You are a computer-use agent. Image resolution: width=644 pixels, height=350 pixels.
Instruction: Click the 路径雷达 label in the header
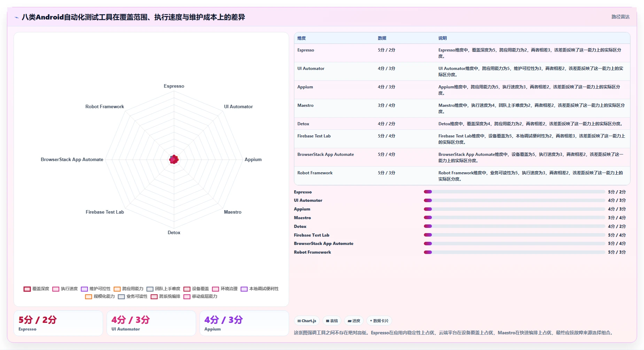click(620, 17)
